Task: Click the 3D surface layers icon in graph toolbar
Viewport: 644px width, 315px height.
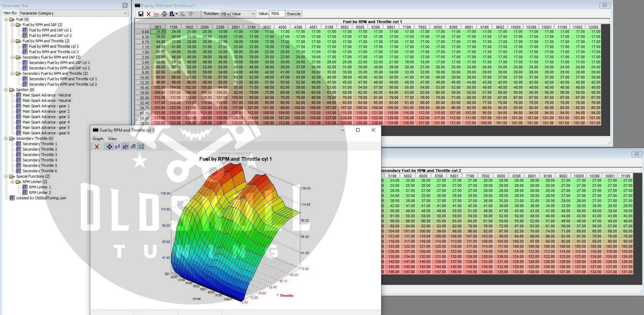Action: coord(133,147)
